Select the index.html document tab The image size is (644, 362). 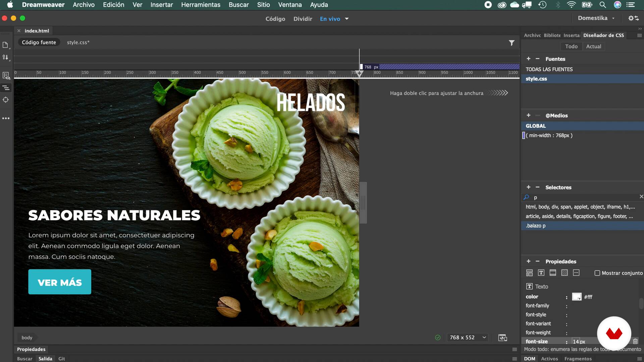37,31
